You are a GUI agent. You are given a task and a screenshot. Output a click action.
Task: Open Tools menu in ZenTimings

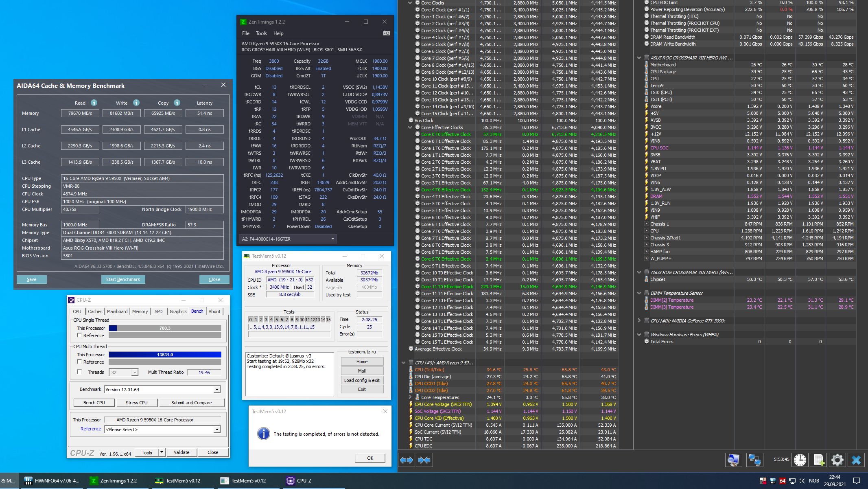tap(261, 33)
